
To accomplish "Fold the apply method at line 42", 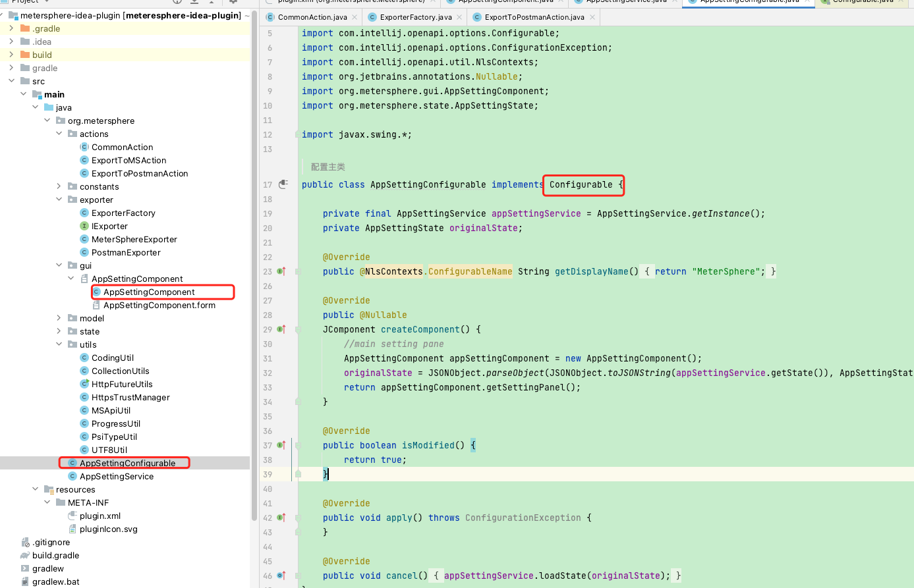I will pyautogui.click(x=298, y=518).
